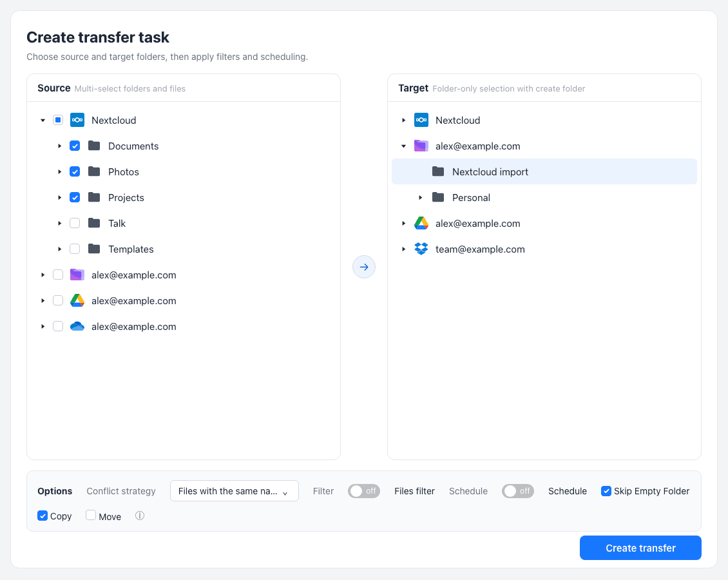Viewport: 728px width, 580px height.
Task: Click the OneDrive cloud icon in Source
Action: coord(77,327)
